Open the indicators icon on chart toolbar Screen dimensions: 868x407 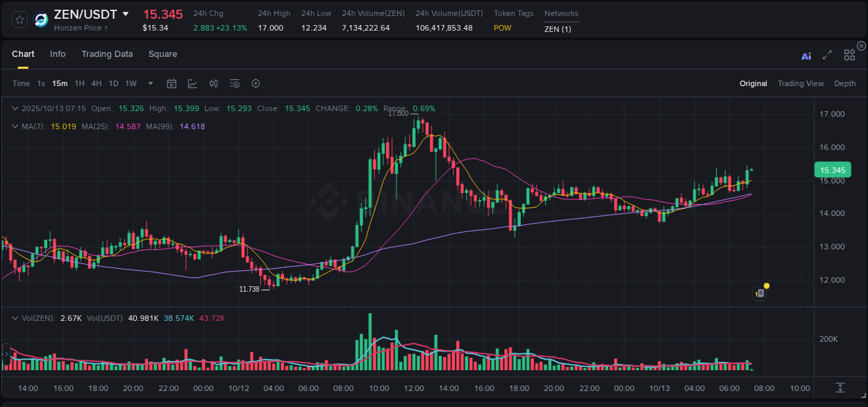(x=214, y=83)
